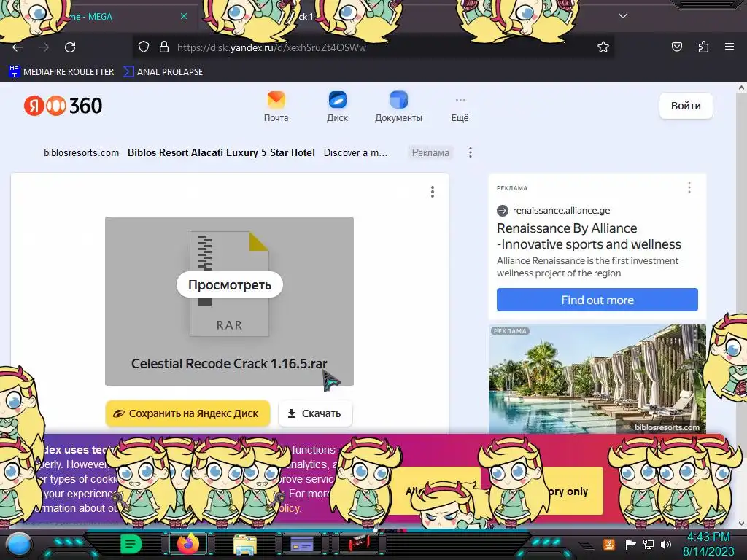Open the purple window app in taskbar
Image resolution: width=747 pixels, height=560 pixels.
(301, 544)
